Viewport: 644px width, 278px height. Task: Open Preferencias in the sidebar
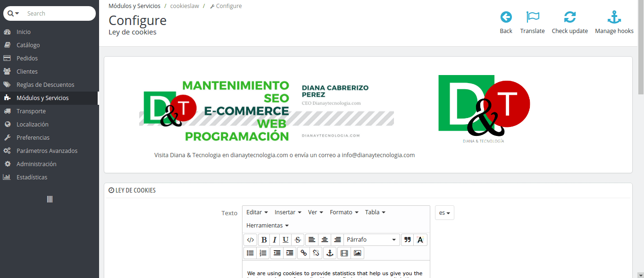tap(50, 138)
